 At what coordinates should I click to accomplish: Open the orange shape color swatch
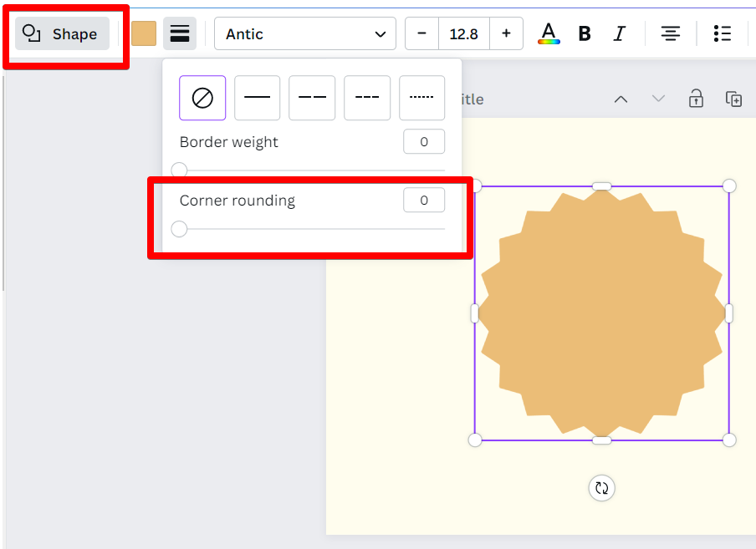point(144,33)
